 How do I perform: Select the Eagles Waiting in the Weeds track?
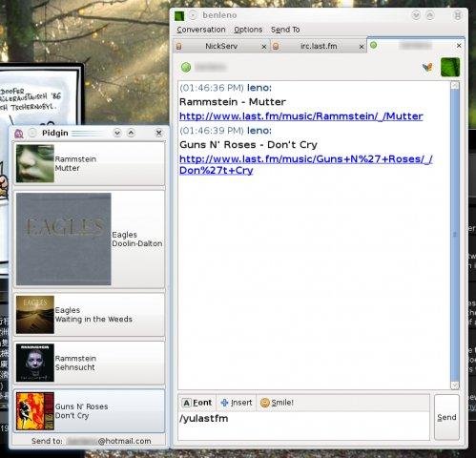(89, 315)
